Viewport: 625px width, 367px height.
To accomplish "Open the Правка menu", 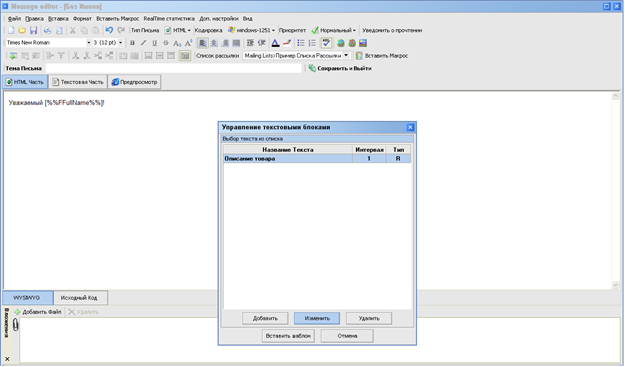I will [34, 19].
